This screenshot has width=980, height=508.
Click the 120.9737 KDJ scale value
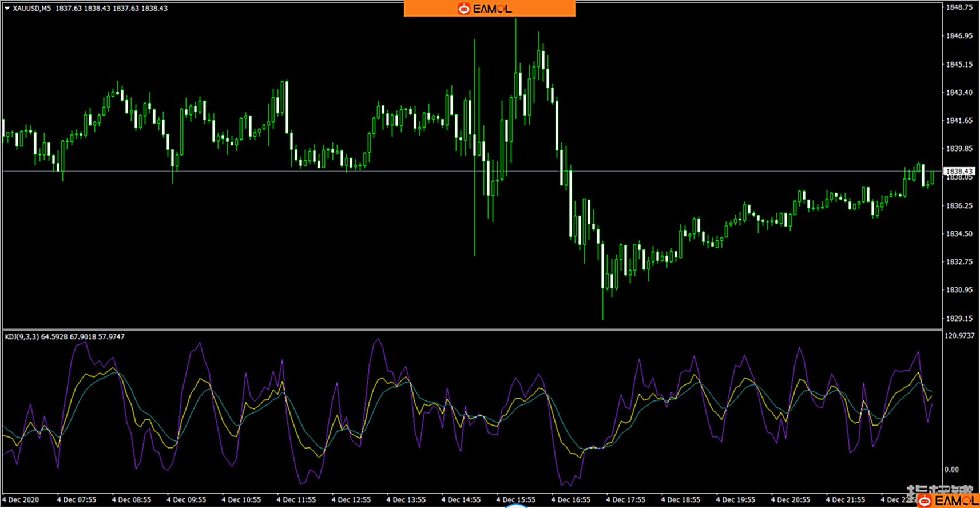(x=959, y=336)
